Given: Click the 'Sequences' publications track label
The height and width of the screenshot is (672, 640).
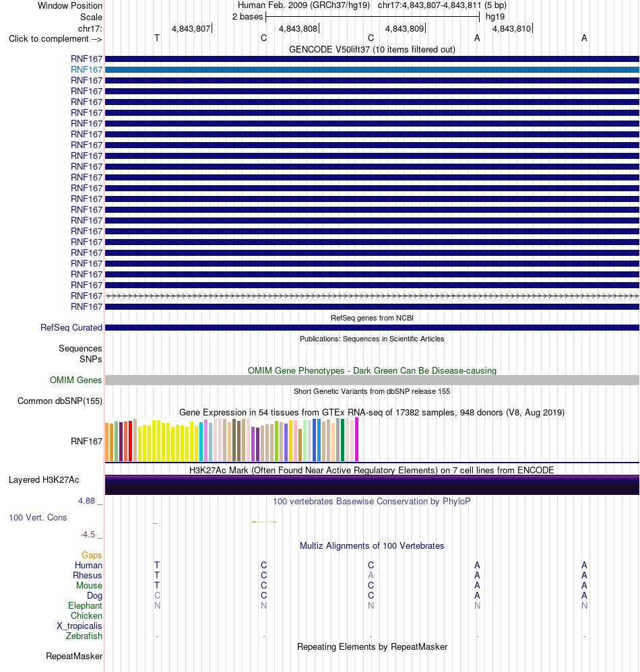Looking at the screenshot, I should [x=80, y=348].
